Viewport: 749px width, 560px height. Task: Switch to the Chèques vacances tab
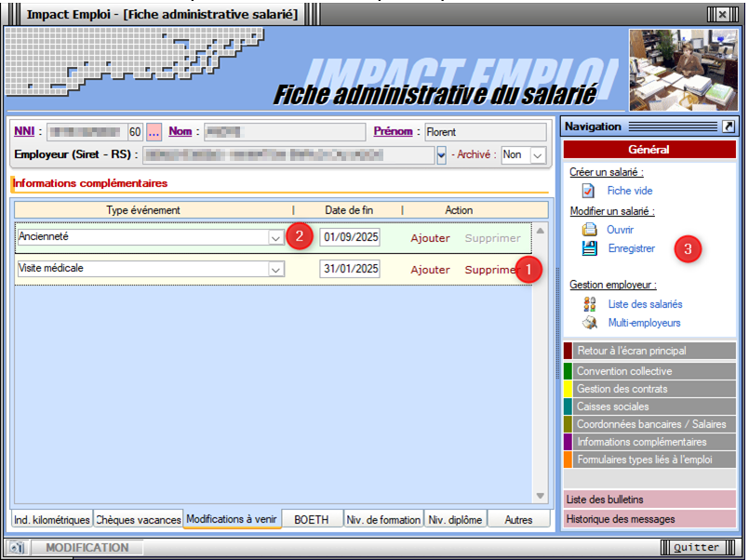138,520
